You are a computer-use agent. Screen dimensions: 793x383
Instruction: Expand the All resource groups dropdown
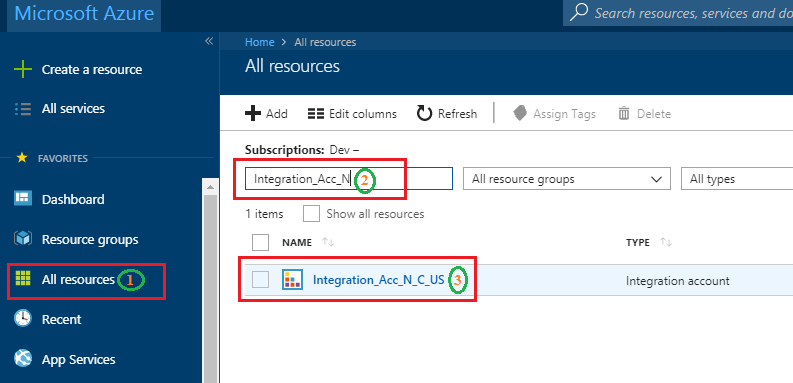tap(567, 179)
